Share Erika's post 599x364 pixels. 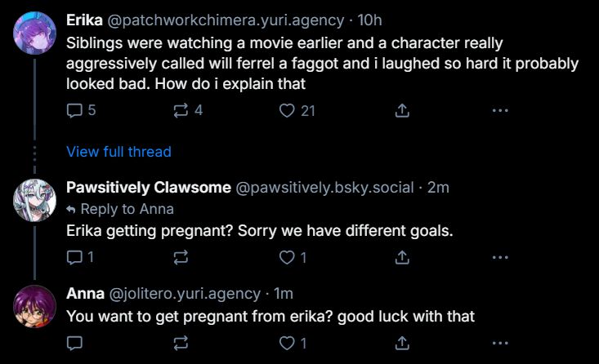(x=402, y=111)
